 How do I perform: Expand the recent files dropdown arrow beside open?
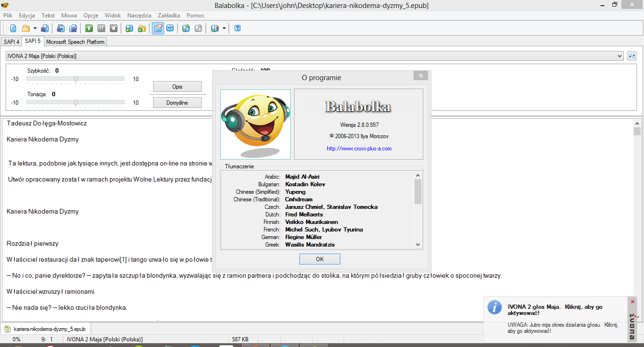coord(34,28)
